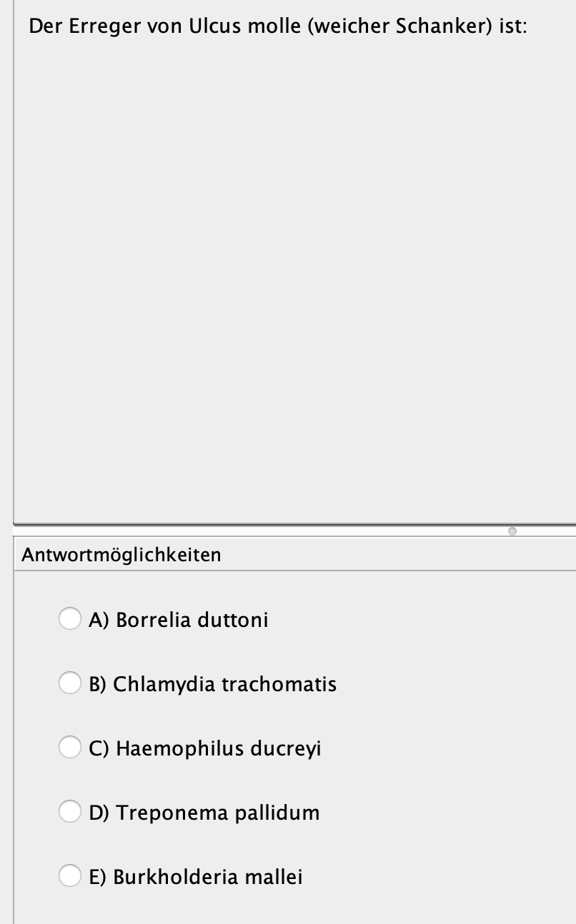Viewport: 576px width, 924px height.
Task: Select radio button E) Burkholderia mallei
Action: tap(70, 875)
